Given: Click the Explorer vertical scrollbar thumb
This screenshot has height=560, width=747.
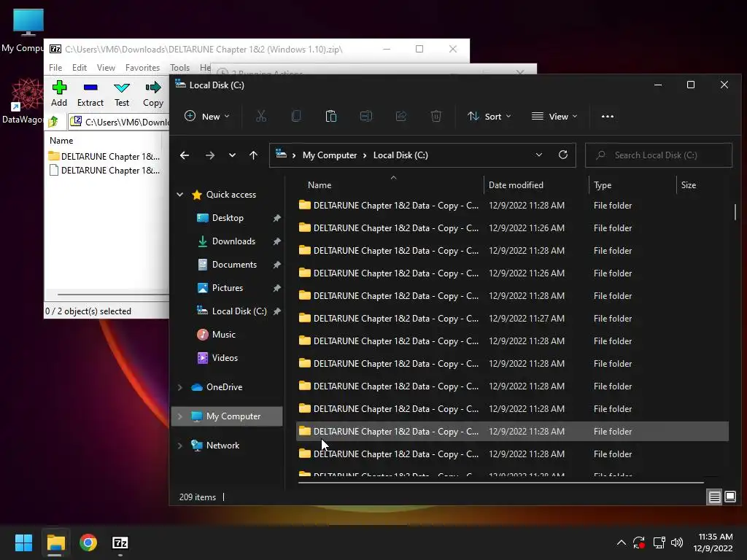Looking at the screenshot, I should 735,212.
